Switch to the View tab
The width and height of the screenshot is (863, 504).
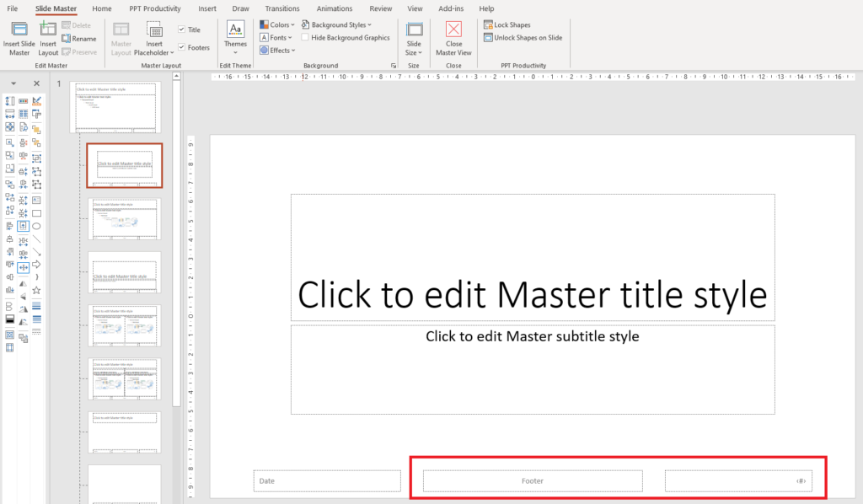coord(415,8)
